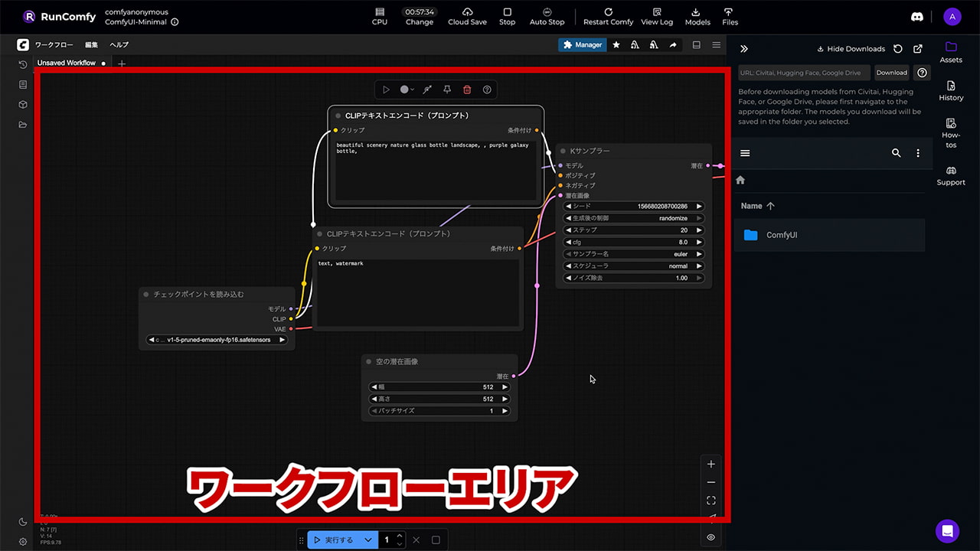Viewport: 980px width, 551px height.
Task: Click the Restart Comfy icon
Action: point(608,16)
